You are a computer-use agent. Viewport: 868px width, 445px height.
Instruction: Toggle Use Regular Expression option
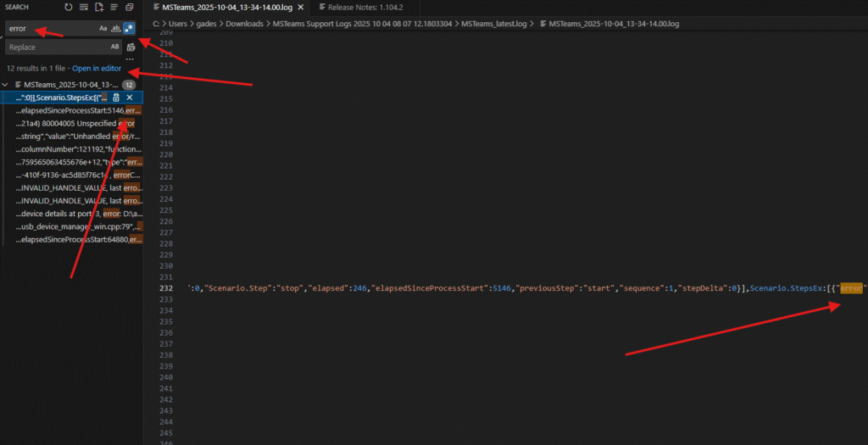(x=128, y=29)
